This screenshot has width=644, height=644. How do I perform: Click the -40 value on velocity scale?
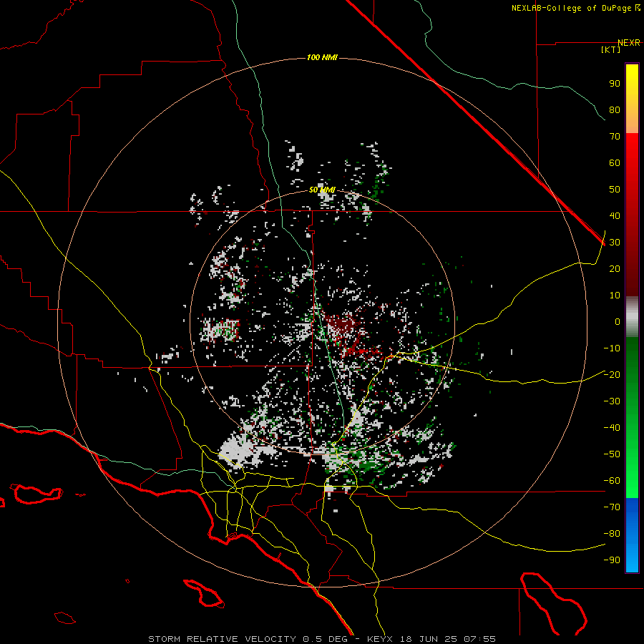pyautogui.click(x=612, y=428)
